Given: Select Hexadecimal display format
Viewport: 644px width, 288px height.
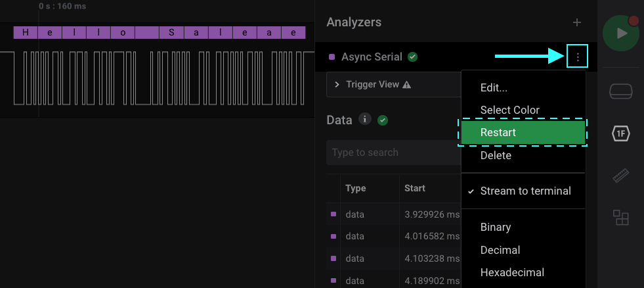Looking at the screenshot, I should (512, 272).
